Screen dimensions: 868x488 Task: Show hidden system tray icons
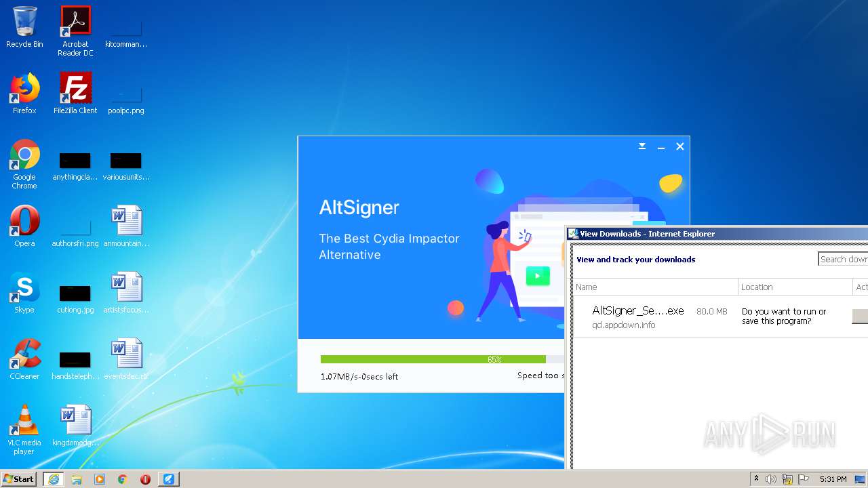tap(756, 479)
